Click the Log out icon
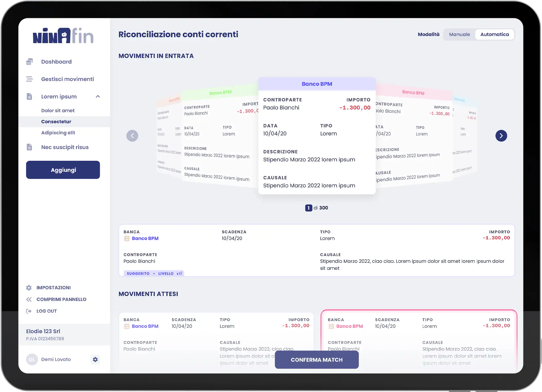The image size is (542, 392). pos(29,311)
